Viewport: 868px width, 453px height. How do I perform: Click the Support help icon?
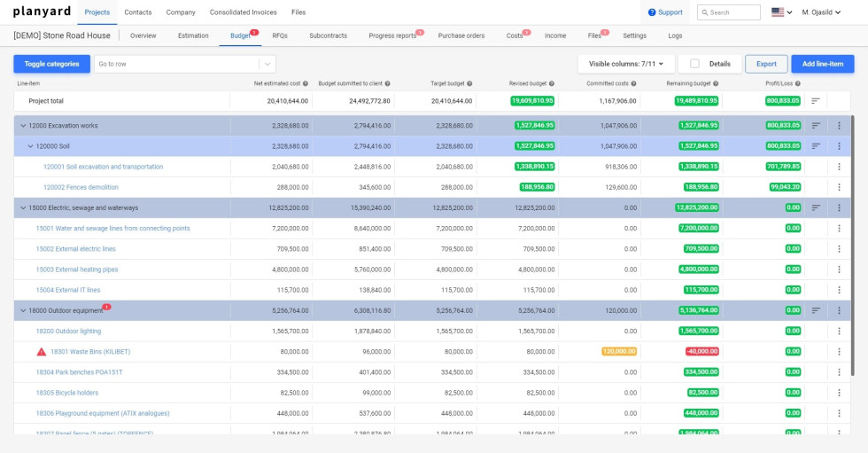click(x=652, y=12)
